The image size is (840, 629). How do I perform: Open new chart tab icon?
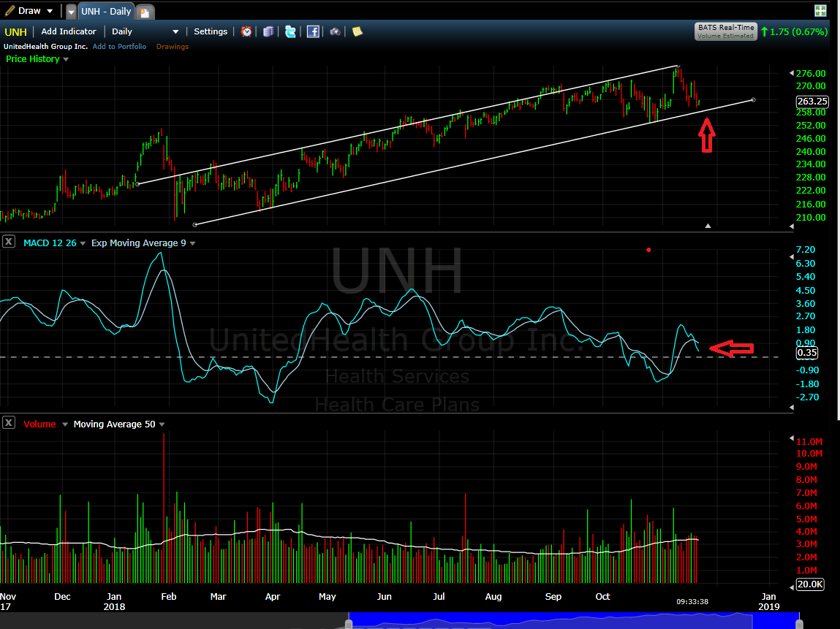pyautogui.click(x=145, y=12)
